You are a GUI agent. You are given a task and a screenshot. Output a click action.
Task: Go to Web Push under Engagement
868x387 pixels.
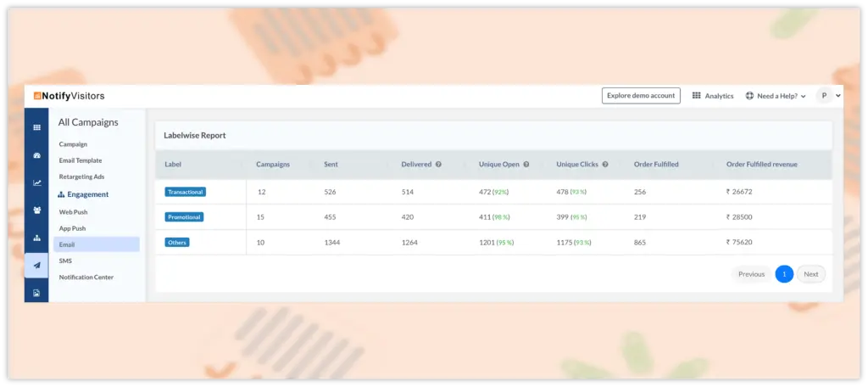tap(73, 211)
